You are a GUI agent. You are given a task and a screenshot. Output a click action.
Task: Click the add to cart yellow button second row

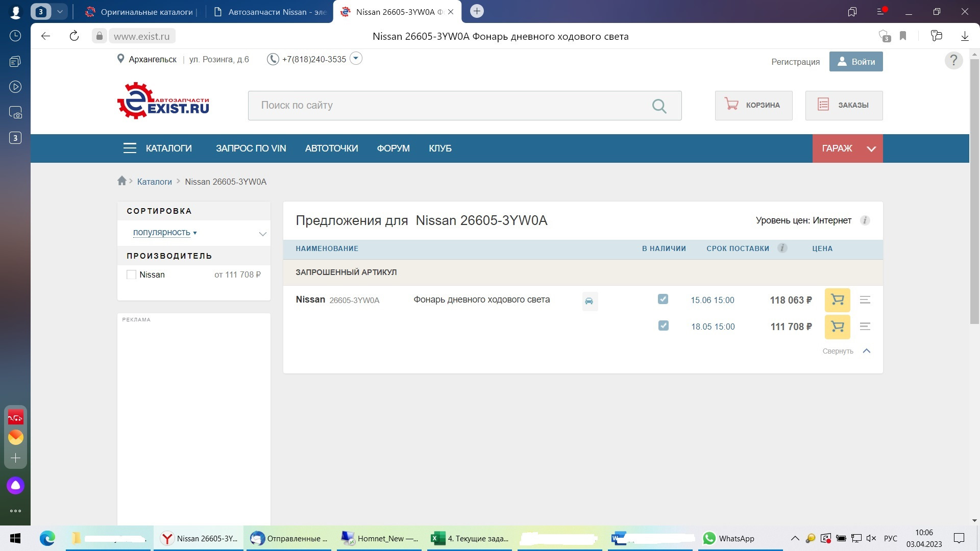[837, 327]
